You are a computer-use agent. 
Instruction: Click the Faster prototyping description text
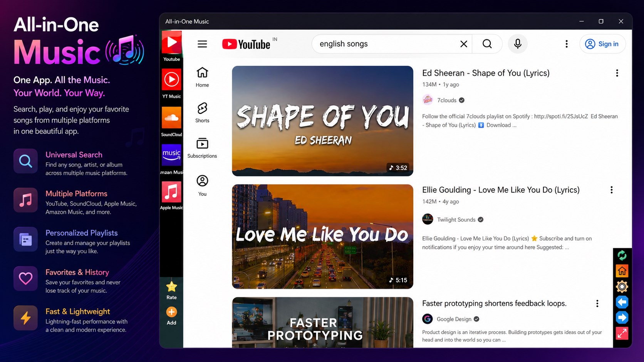pyautogui.click(x=512, y=336)
